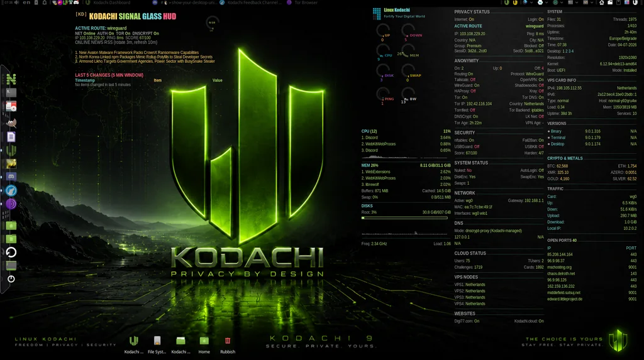
Task: Switch to Kodachi Dashboard window
Action: (107, 3)
